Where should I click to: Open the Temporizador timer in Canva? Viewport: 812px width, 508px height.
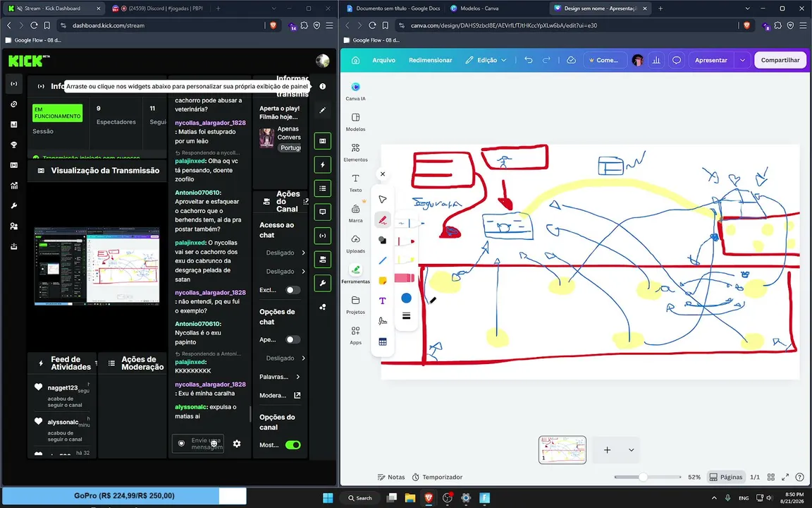[437, 477]
